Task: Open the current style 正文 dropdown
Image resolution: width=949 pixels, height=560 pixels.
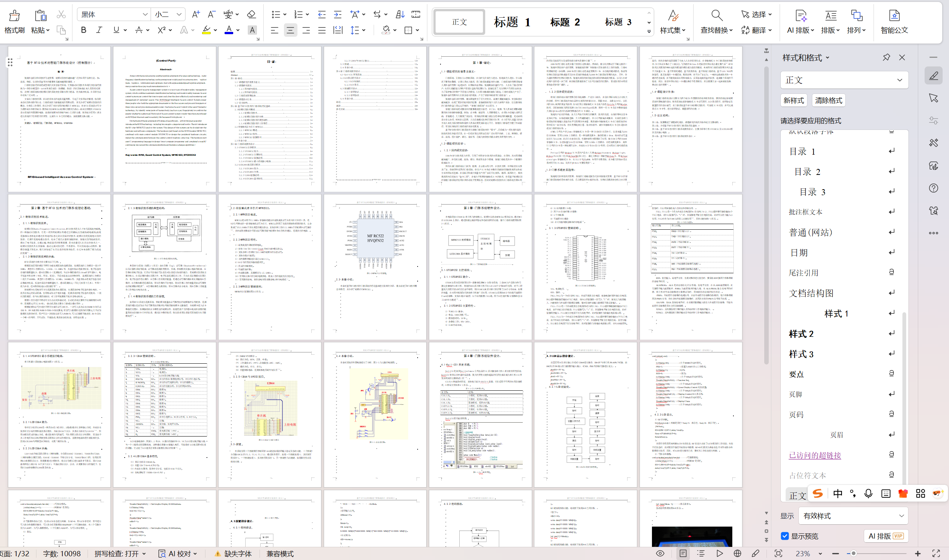Action: pyautogui.click(x=899, y=80)
